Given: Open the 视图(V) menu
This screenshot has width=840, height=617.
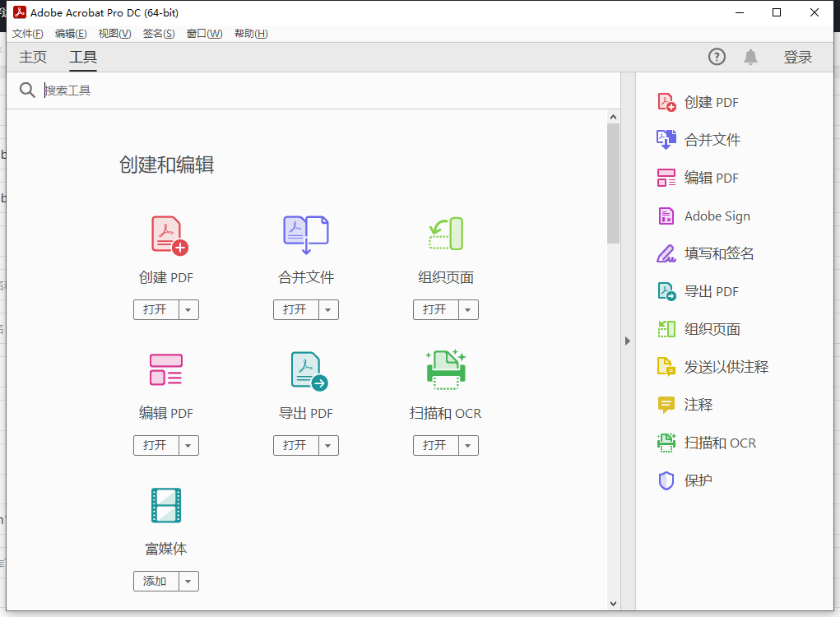Looking at the screenshot, I should pos(114,34).
